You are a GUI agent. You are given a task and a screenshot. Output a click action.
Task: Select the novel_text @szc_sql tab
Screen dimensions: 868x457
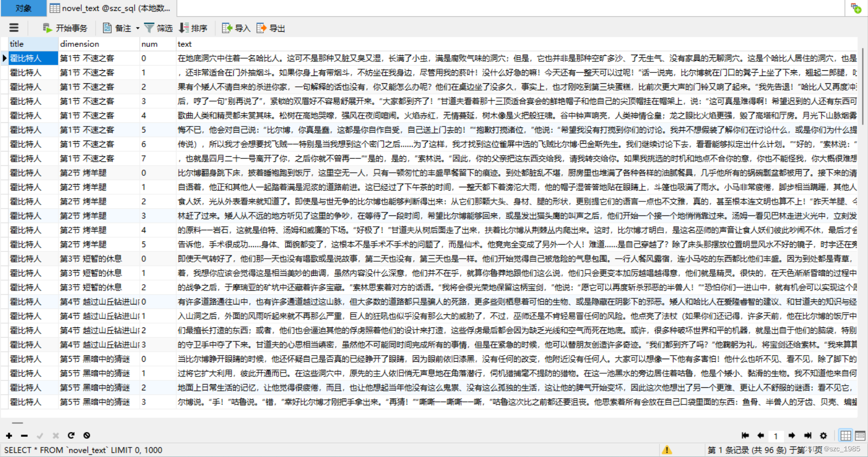click(x=112, y=8)
